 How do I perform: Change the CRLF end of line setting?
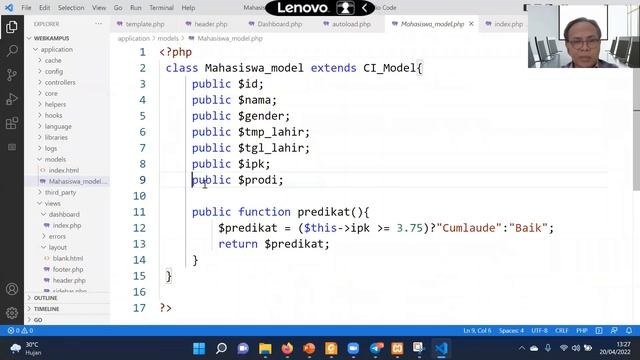click(562, 331)
